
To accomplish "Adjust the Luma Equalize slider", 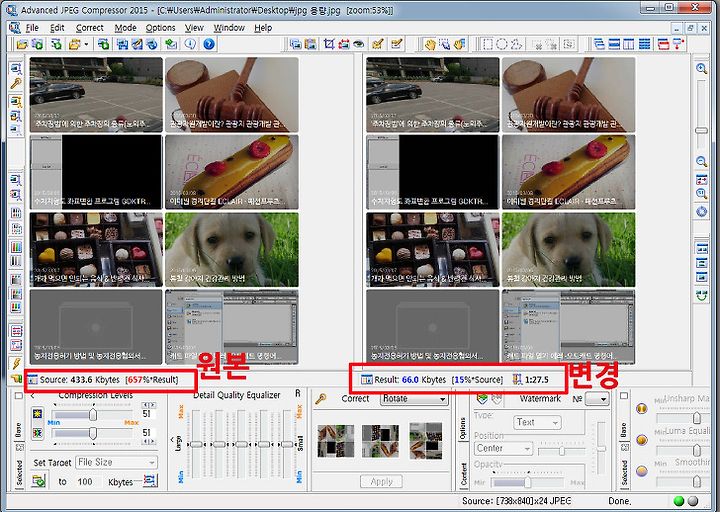I will pyautogui.click(x=697, y=450).
